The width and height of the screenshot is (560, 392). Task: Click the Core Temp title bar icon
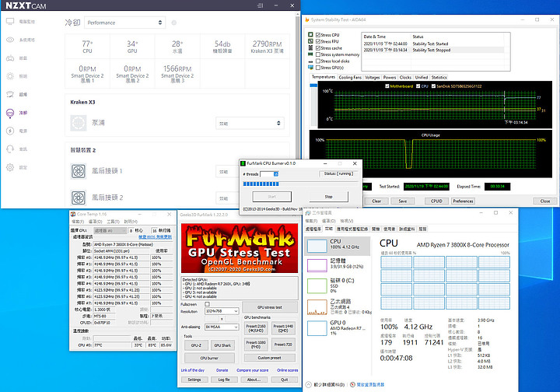pyautogui.click(x=73, y=214)
